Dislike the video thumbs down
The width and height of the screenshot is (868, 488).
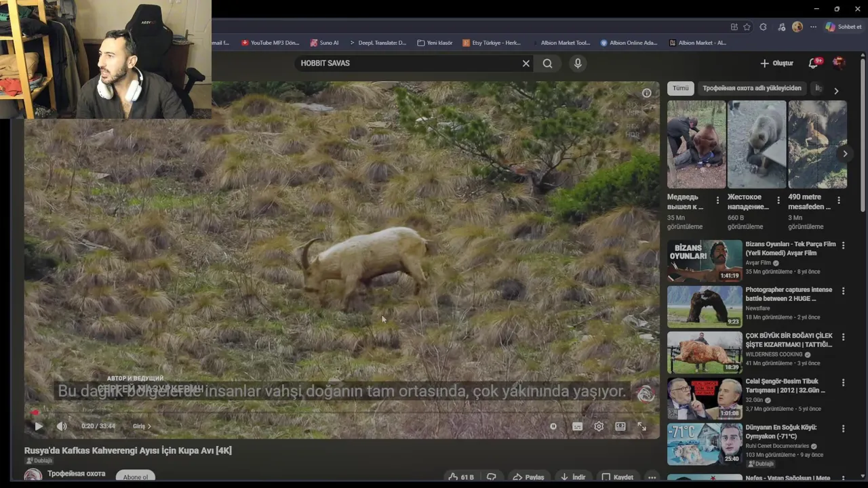coord(492,477)
